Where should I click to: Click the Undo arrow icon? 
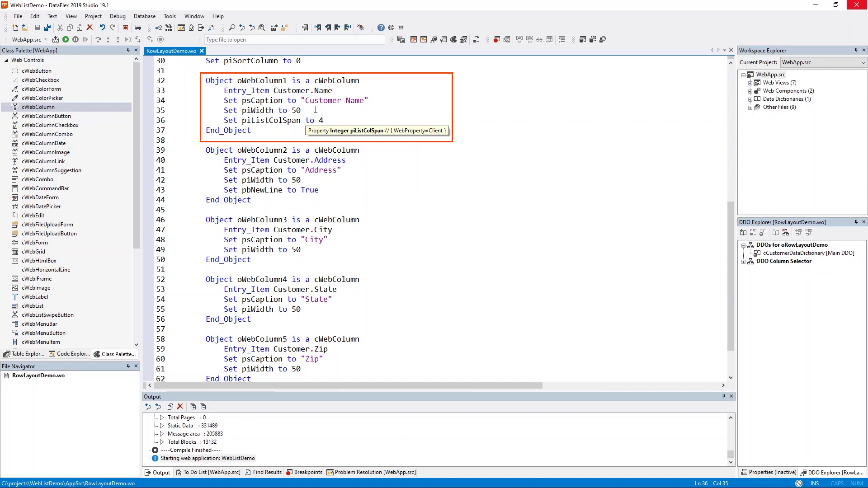tap(103, 28)
